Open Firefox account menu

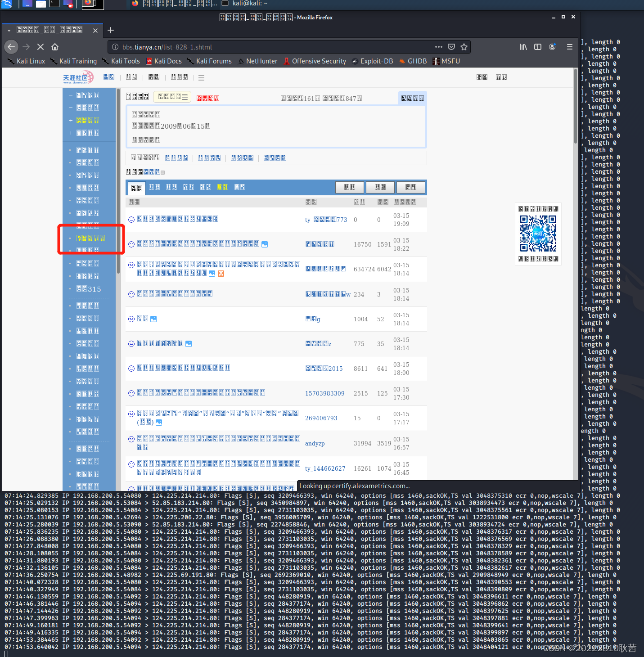click(552, 47)
